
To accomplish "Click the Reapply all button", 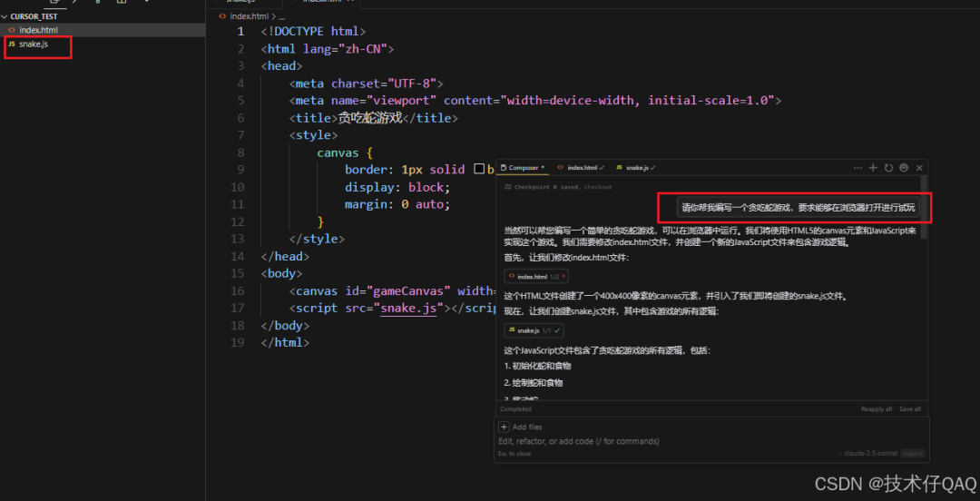I will pyautogui.click(x=877, y=409).
